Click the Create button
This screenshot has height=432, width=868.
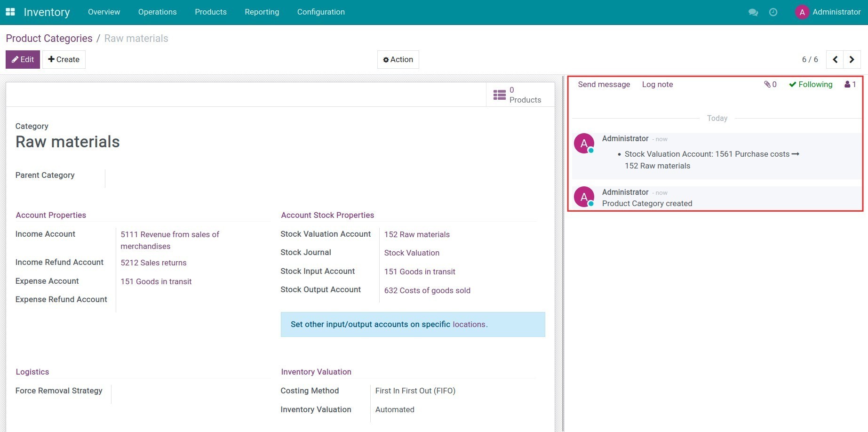point(64,60)
